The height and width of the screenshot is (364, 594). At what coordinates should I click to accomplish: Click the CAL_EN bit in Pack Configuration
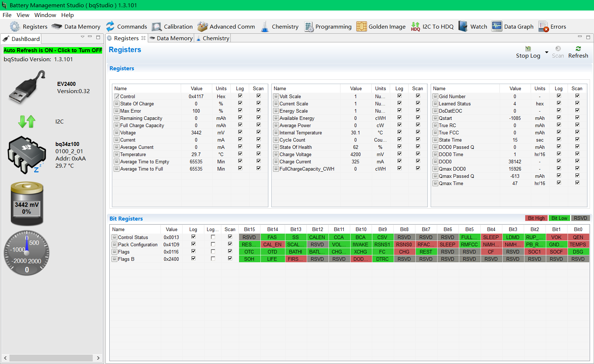272,244
